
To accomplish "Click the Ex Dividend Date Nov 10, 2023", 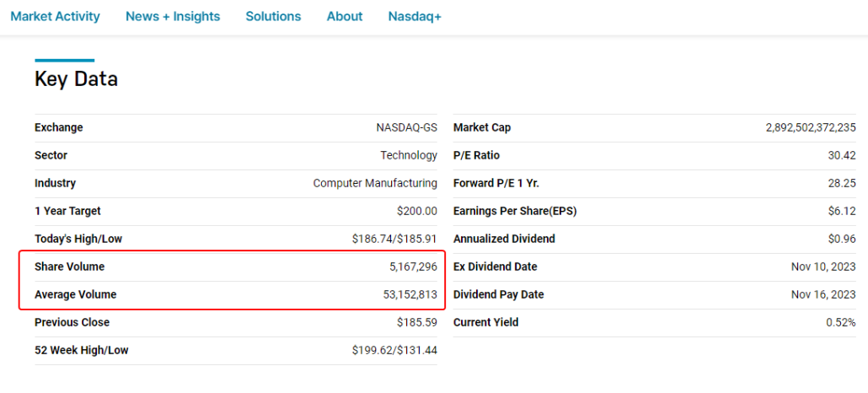I will pyautogui.click(x=822, y=266).
